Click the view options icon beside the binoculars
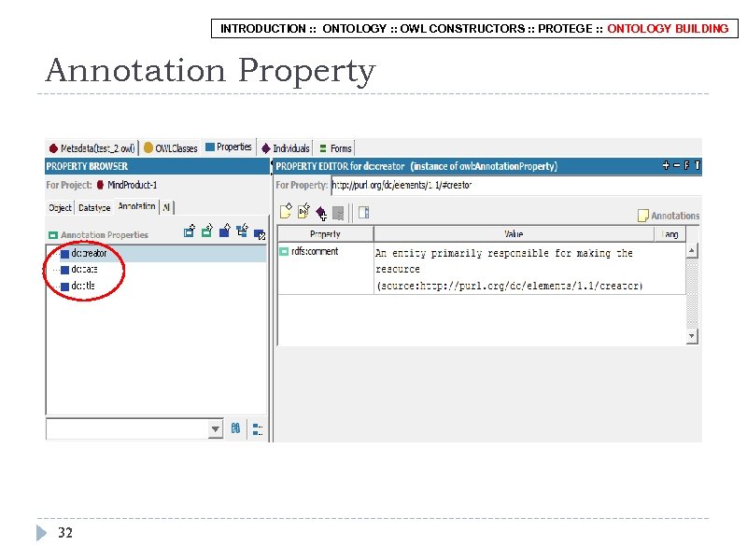The width and height of the screenshot is (747, 560). (x=256, y=427)
